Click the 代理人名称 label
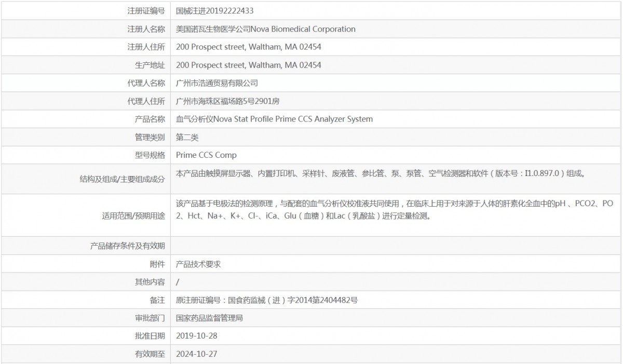 146,83
